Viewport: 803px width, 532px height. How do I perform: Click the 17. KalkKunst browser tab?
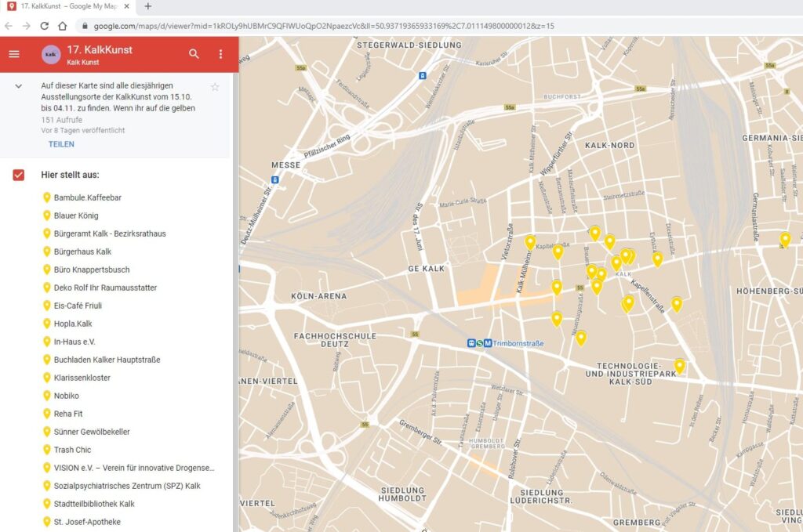[x=69, y=6]
